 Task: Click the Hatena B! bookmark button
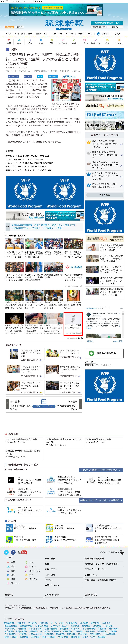coord(40,77)
